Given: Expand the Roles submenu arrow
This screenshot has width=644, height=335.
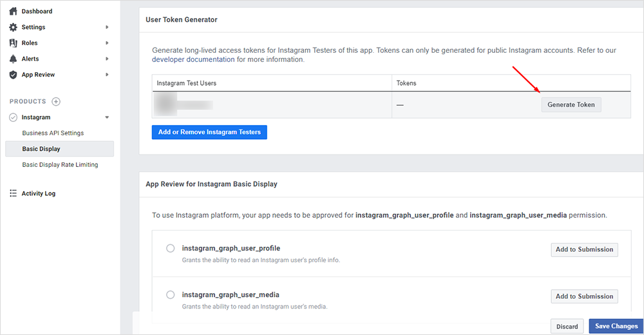Looking at the screenshot, I should click(107, 43).
